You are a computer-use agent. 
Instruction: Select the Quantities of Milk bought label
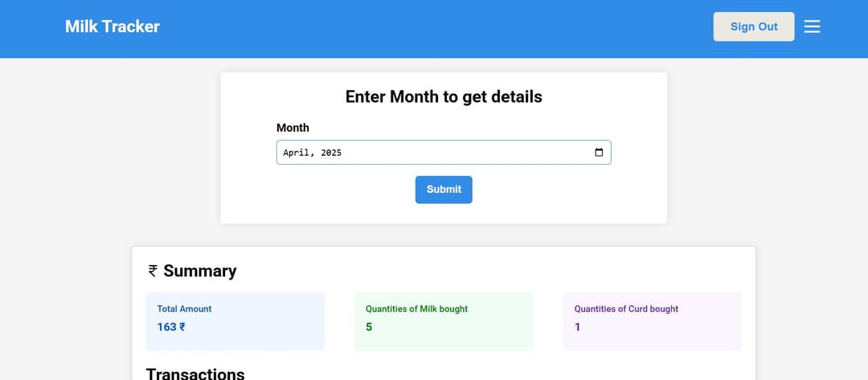(416, 308)
